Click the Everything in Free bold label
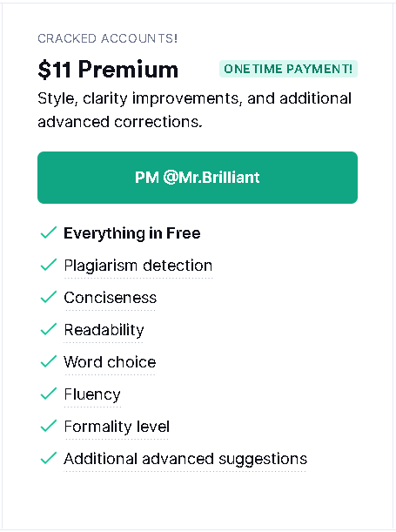This screenshot has width=396, height=532. click(x=132, y=233)
